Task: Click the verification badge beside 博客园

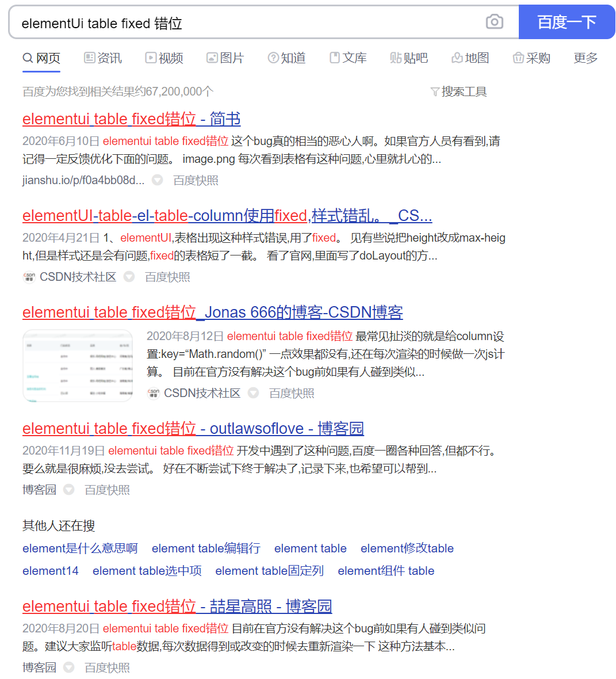Action: coord(68,490)
